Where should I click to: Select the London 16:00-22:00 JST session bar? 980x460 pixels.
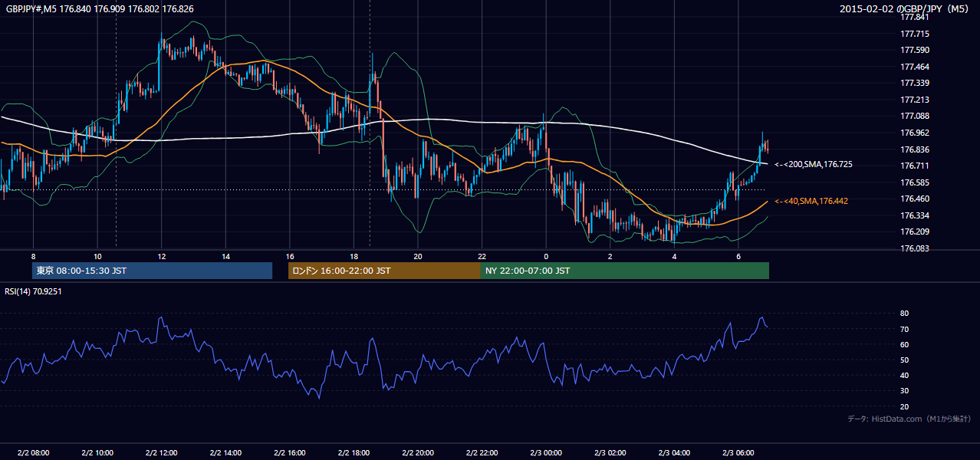coord(384,271)
